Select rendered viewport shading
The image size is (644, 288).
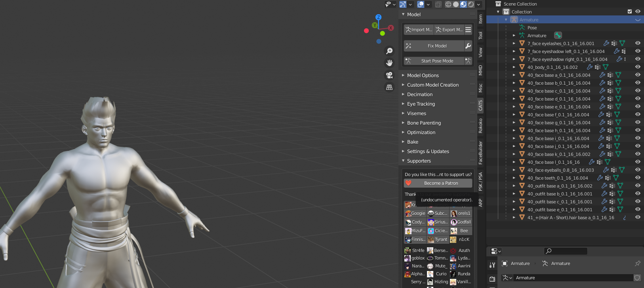pyautogui.click(x=471, y=4)
